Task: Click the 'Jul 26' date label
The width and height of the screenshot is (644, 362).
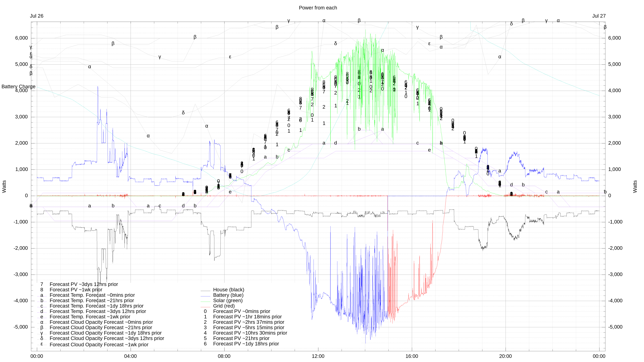Action: (x=36, y=16)
